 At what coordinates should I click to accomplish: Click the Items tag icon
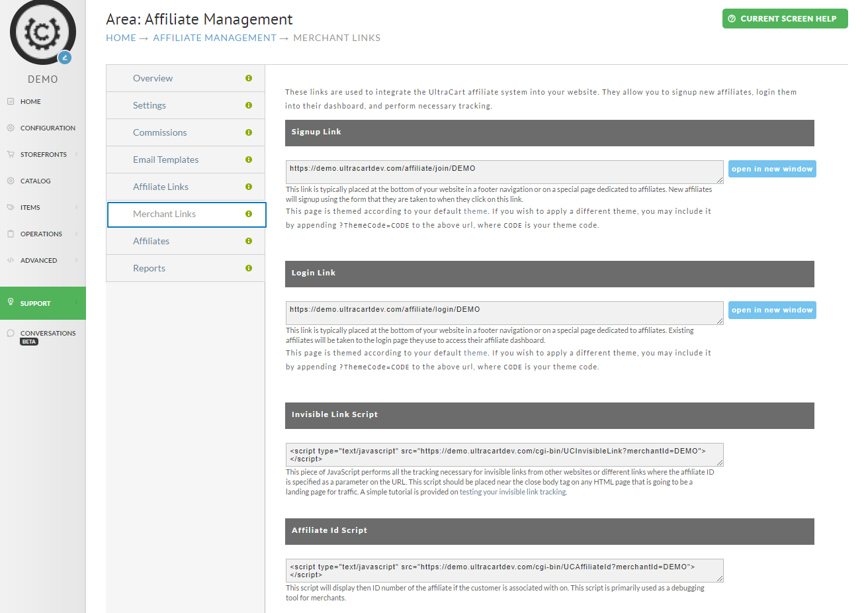coord(11,207)
